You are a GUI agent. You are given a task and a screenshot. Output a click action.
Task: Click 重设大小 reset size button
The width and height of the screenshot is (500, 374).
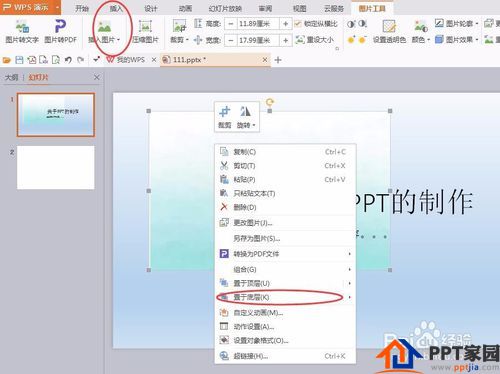coord(315,40)
